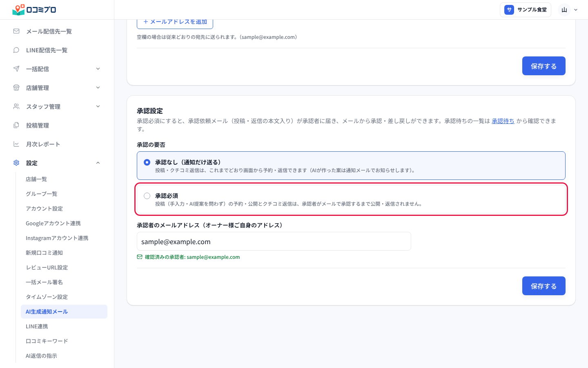588x368 pixels.
Task: Click the upper 保存する button
Action: coord(543,66)
